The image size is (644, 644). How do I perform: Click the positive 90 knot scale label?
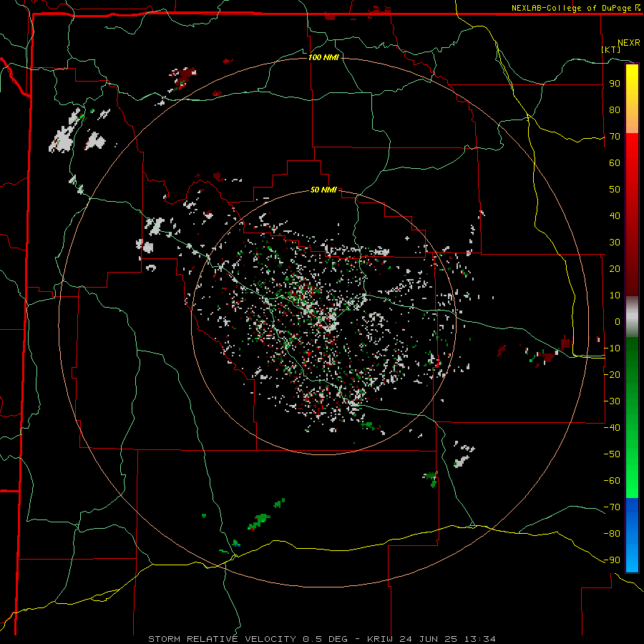(615, 84)
